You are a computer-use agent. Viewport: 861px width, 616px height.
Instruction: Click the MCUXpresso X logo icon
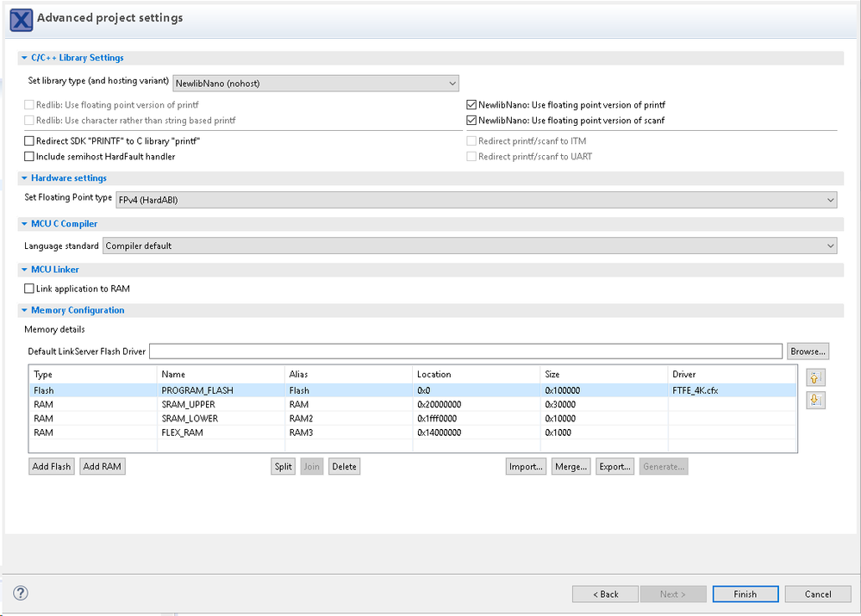tap(22, 19)
